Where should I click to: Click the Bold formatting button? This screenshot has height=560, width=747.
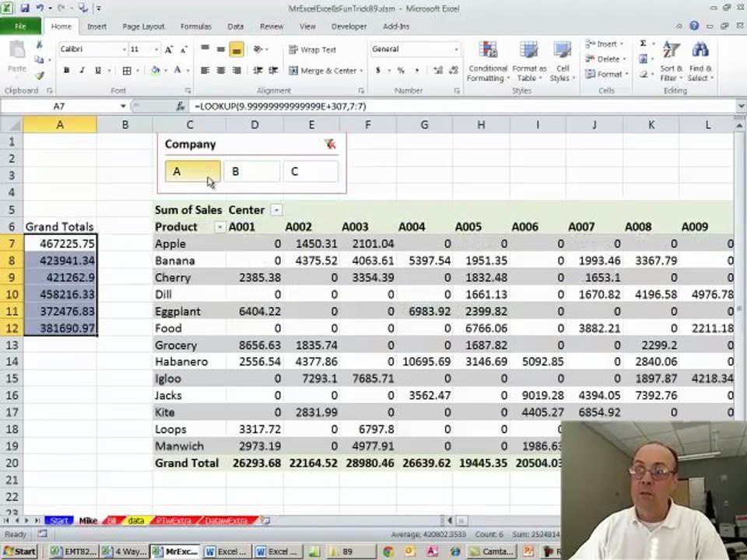[x=67, y=71]
